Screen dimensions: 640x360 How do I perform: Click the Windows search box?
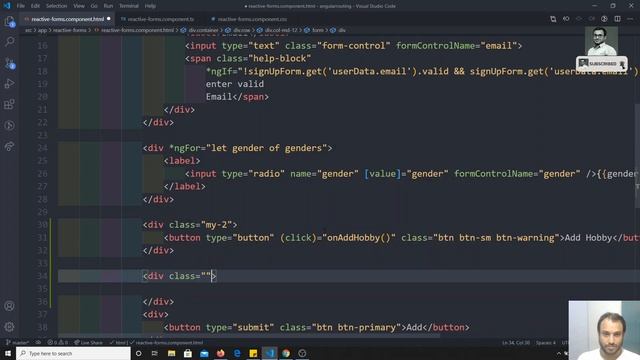(73, 353)
